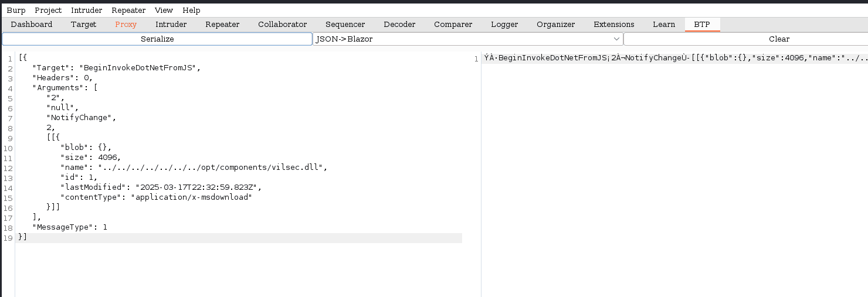This screenshot has width=868, height=297.
Task: Click the "NotifyChange" argument line
Action: click(x=80, y=117)
